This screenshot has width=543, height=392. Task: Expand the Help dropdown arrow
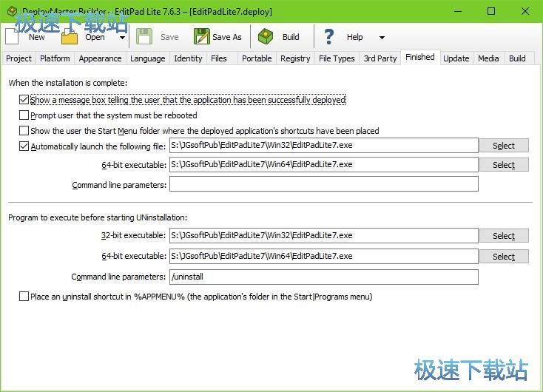coord(382,38)
